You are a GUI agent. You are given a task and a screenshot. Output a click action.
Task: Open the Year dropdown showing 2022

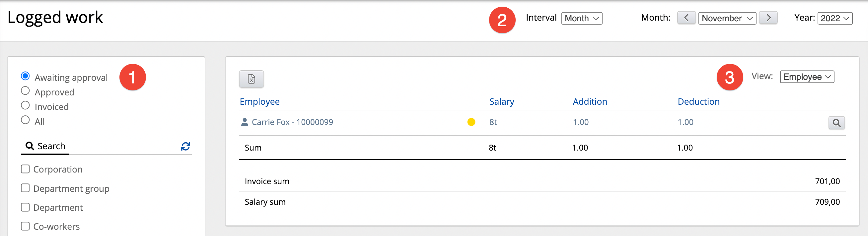834,18
